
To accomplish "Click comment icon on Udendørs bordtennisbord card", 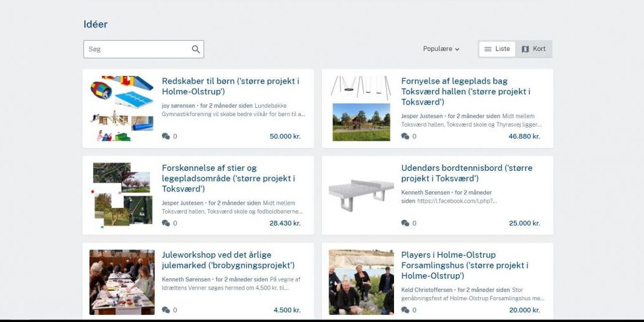I will coord(405,223).
